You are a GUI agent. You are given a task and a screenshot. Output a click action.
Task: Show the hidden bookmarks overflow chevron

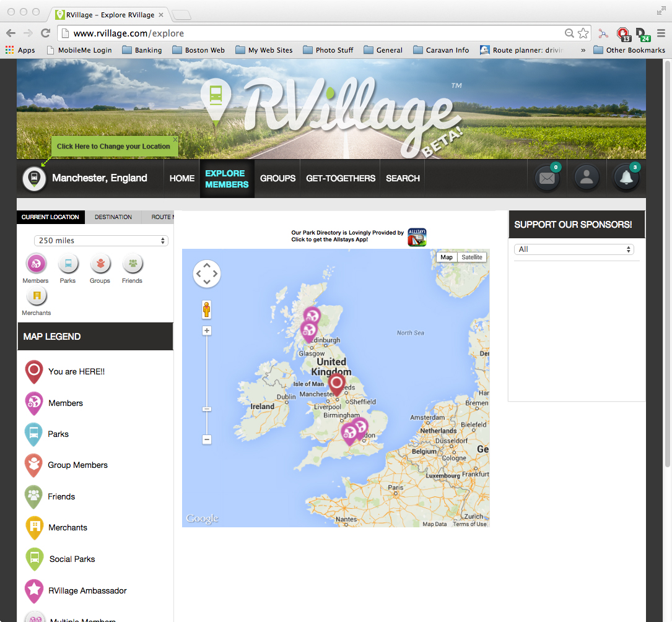click(583, 50)
